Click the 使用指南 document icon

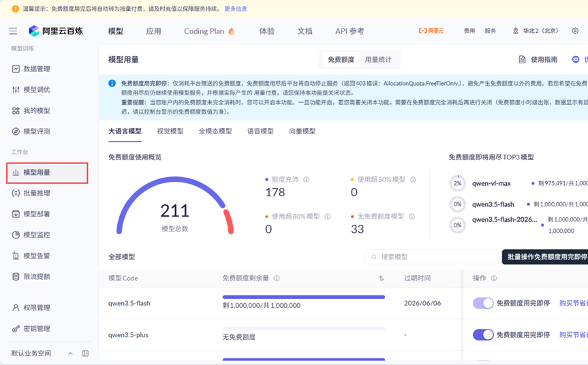pyautogui.click(x=522, y=59)
